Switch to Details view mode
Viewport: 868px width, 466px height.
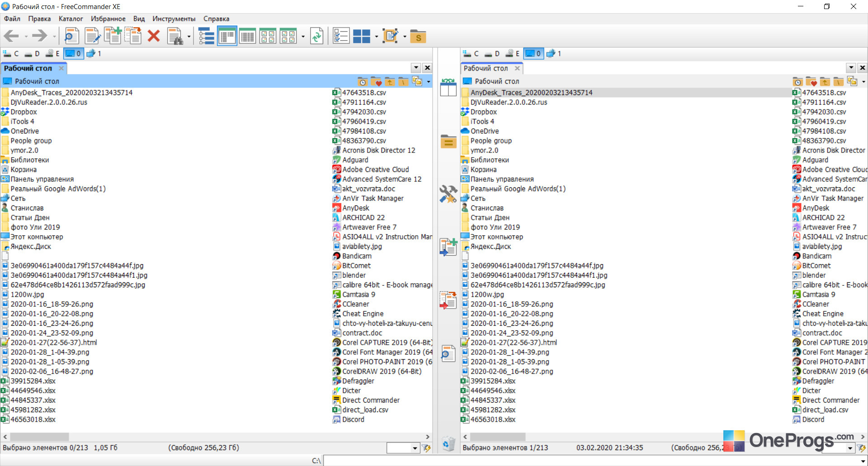(x=247, y=36)
